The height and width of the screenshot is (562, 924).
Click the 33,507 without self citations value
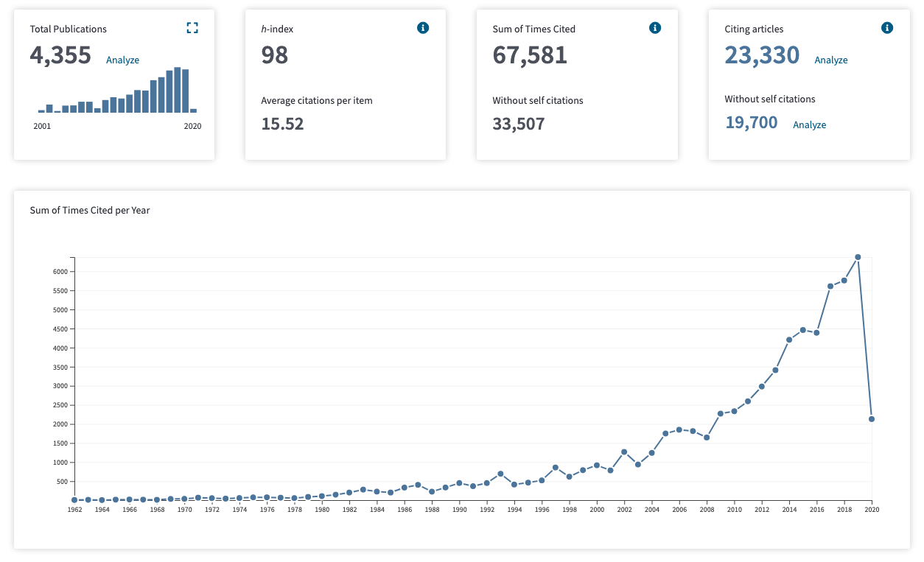point(519,123)
